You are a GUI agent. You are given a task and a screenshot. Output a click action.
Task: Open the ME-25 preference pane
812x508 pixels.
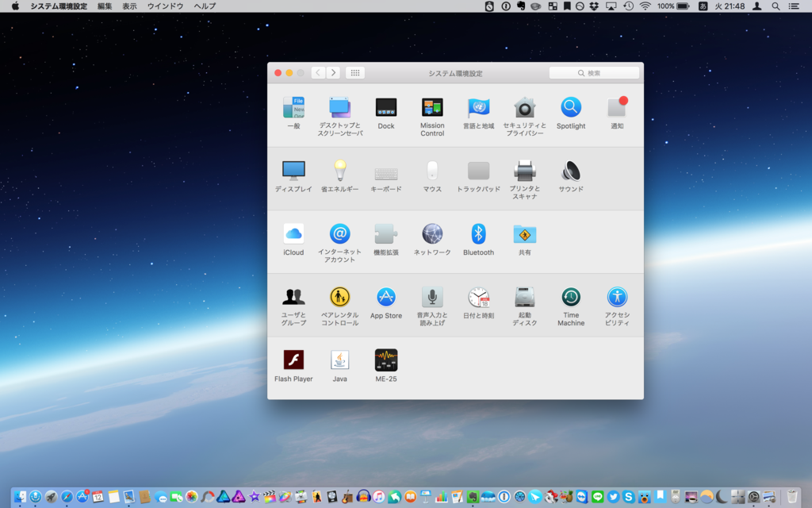click(386, 366)
